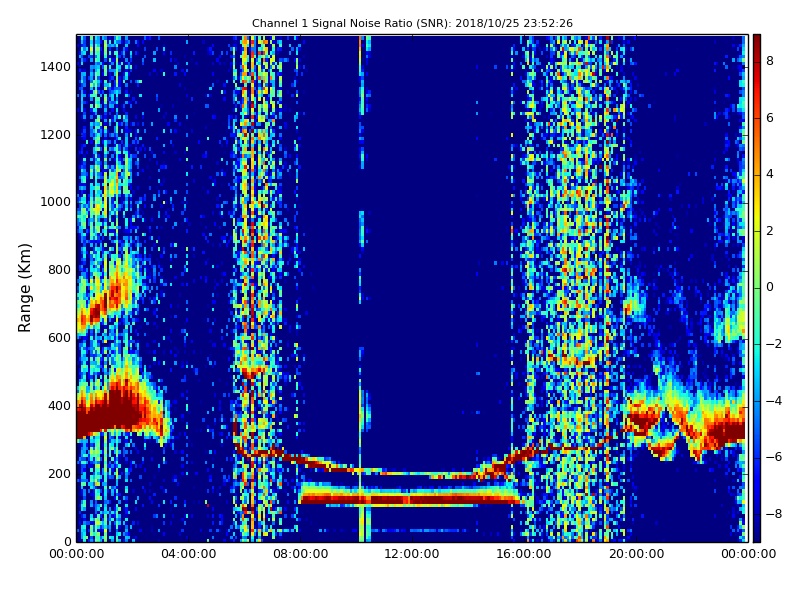Click the 800 y-axis tick label
The width and height of the screenshot is (800, 600).
tap(59, 270)
